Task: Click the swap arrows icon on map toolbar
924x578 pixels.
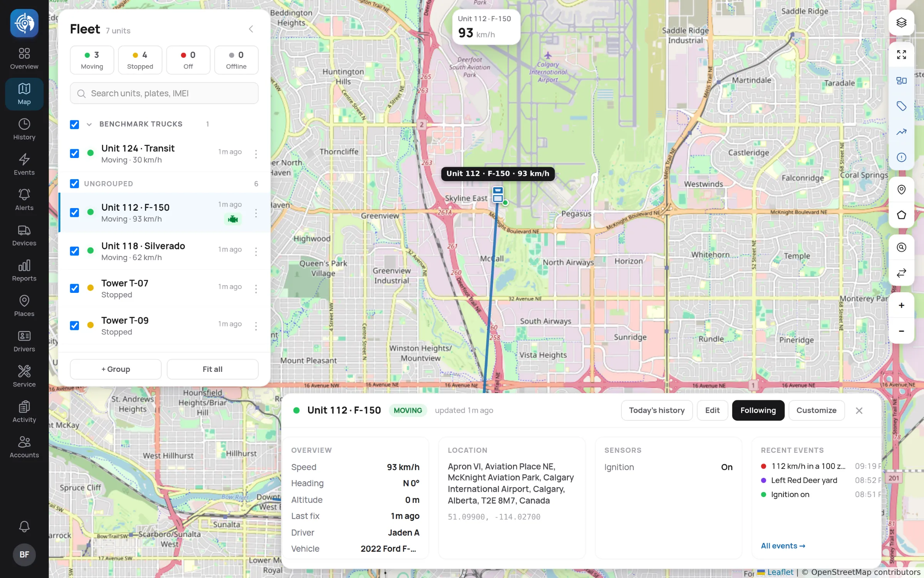Action: [901, 273]
